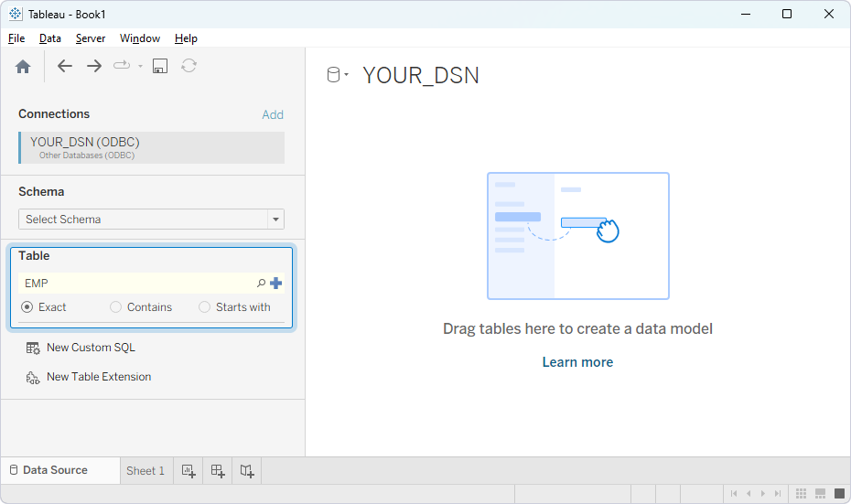Viewport: 851px width, 504px height.
Task: Select the Contains match radio button
Action: tap(115, 307)
